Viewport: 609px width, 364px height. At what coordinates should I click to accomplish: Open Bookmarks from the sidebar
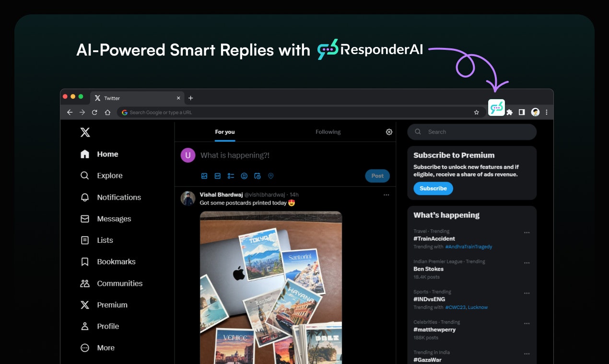point(108,262)
